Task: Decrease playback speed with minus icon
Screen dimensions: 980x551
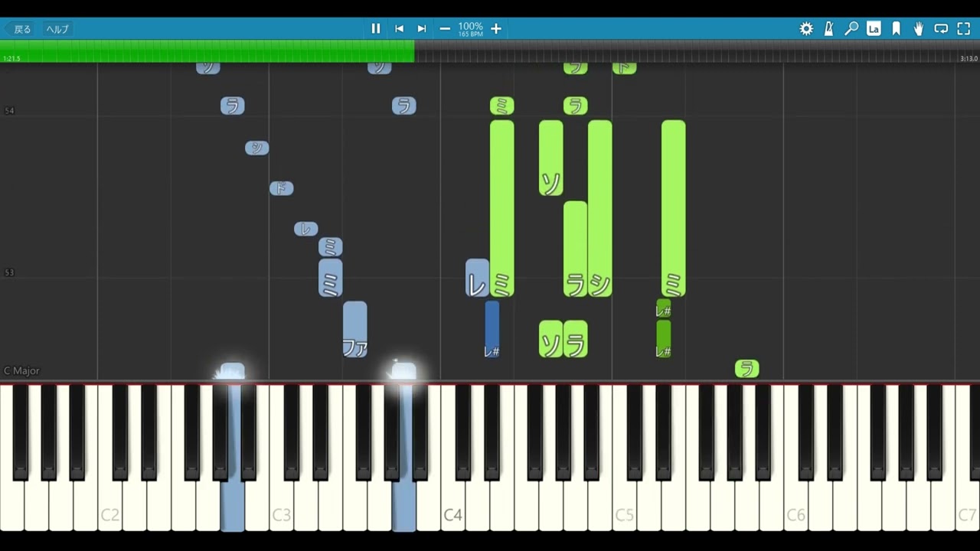Action: click(x=445, y=28)
